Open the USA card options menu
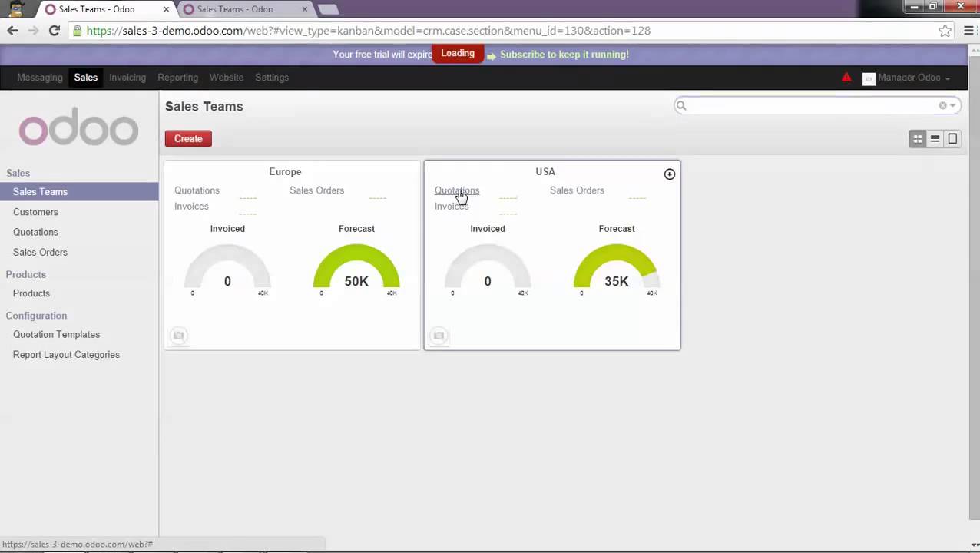Viewport: 980px width, 553px height. point(670,174)
